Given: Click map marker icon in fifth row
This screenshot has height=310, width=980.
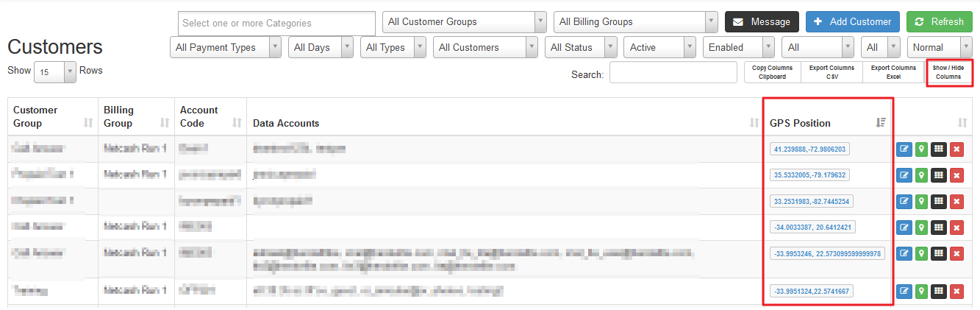Looking at the screenshot, I should coord(921,253).
